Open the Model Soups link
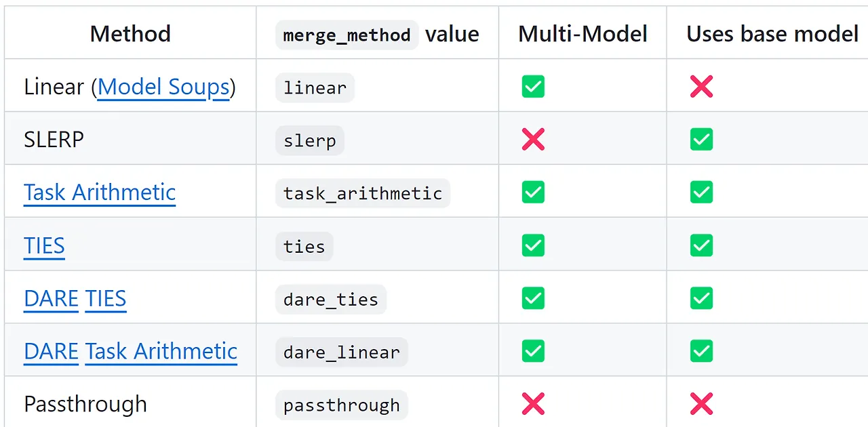The height and width of the screenshot is (427, 868). tap(163, 87)
